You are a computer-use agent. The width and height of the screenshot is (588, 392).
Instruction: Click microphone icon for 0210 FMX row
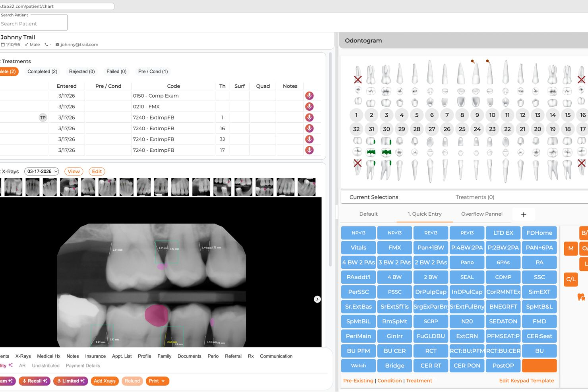tap(309, 106)
